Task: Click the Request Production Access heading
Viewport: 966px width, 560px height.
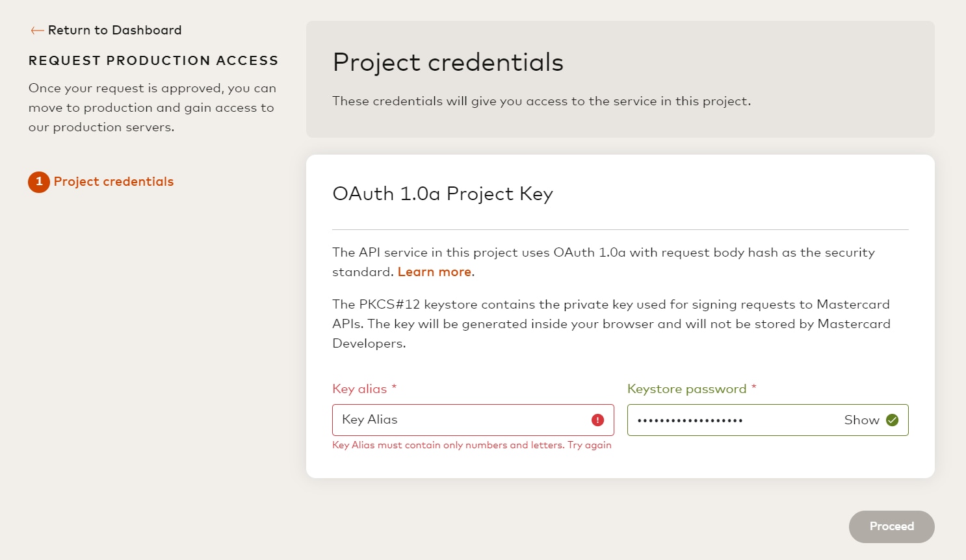Action: pyautogui.click(x=153, y=60)
